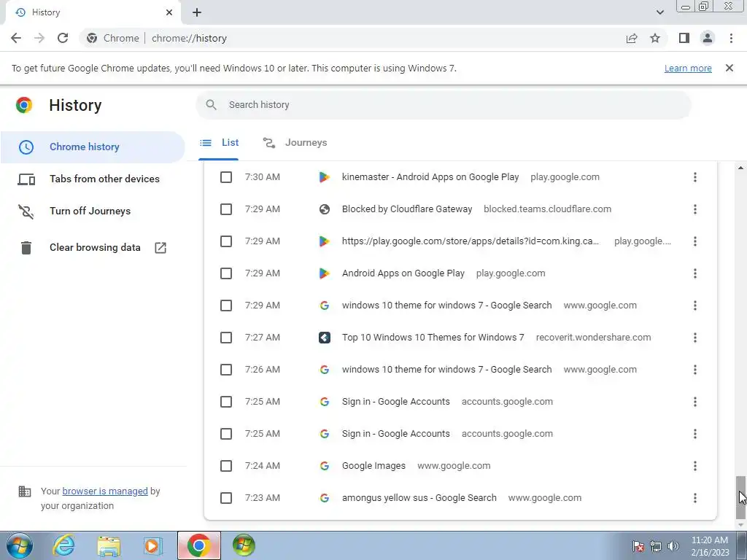This screenshot has width=747, height=560.
Task: Open more actions for Cloudflare Gateway entry
Action: [695, 209]
